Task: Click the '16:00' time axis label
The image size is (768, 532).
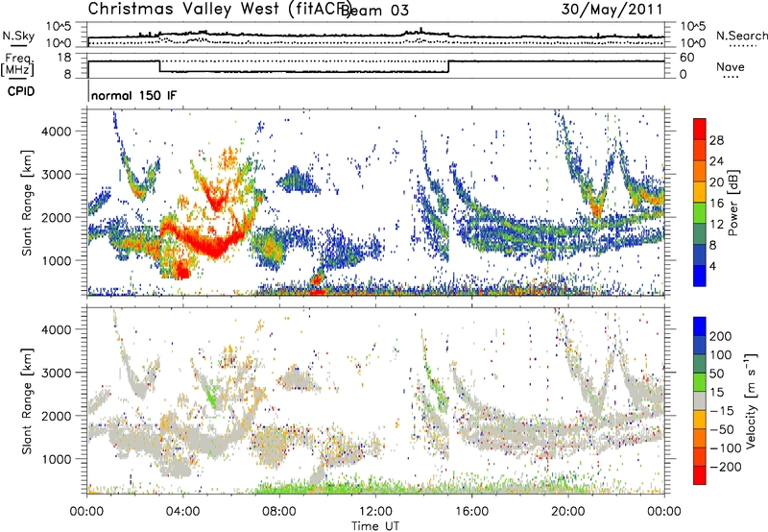Action: pos(471,512)
